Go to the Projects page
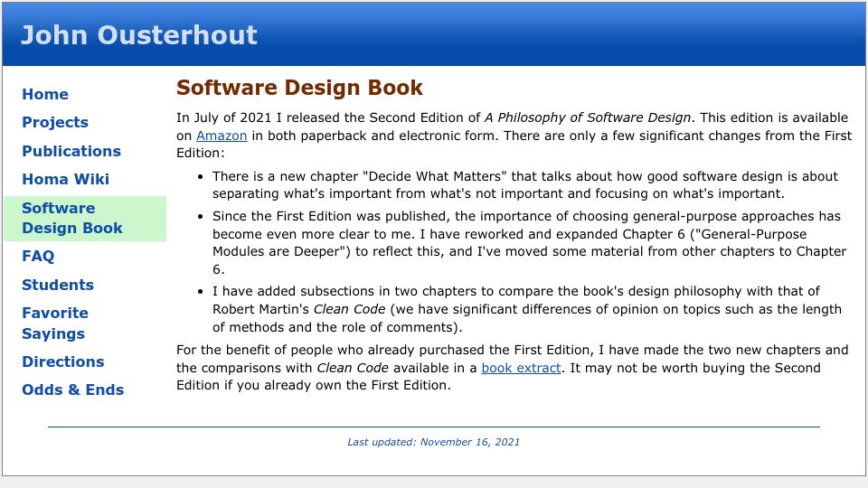 click(55, 122)
